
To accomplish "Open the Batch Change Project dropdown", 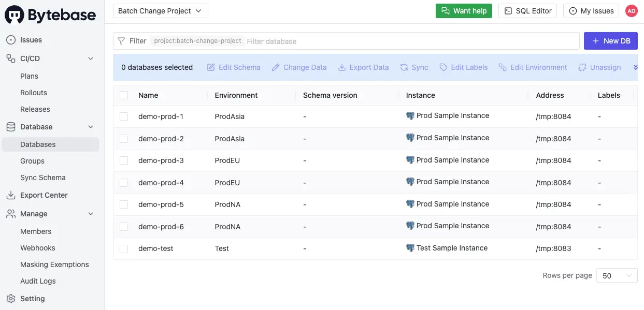I will click(x=161, y=11).
